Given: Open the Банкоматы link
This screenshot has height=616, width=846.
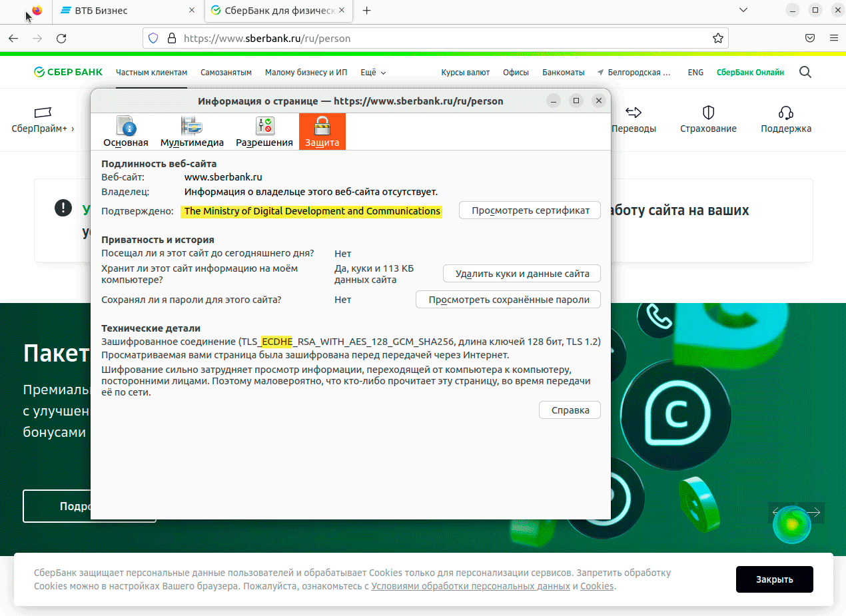Looking at the screenshot, I should [563, 73].
